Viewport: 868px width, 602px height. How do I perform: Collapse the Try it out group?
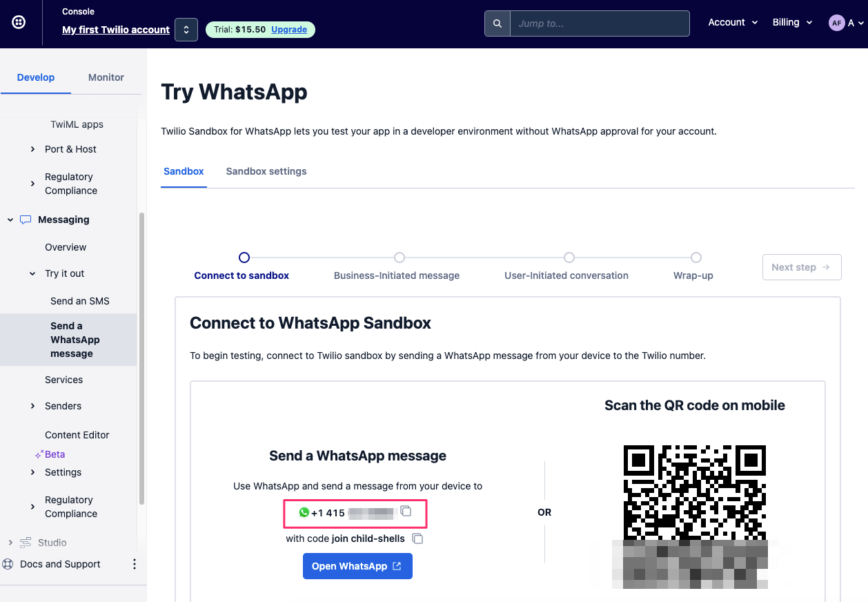click(32, 273)
